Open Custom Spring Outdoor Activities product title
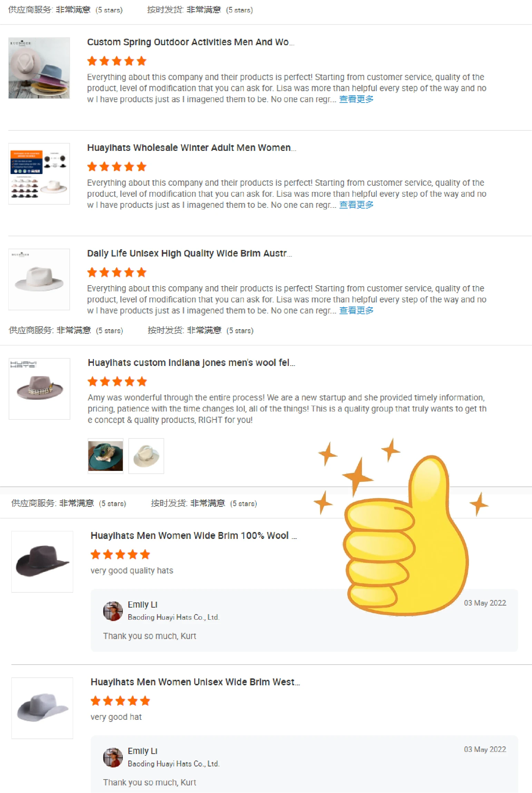Image resolution: width=532 pixels, height=793 pixels. (x=190, y=42)
